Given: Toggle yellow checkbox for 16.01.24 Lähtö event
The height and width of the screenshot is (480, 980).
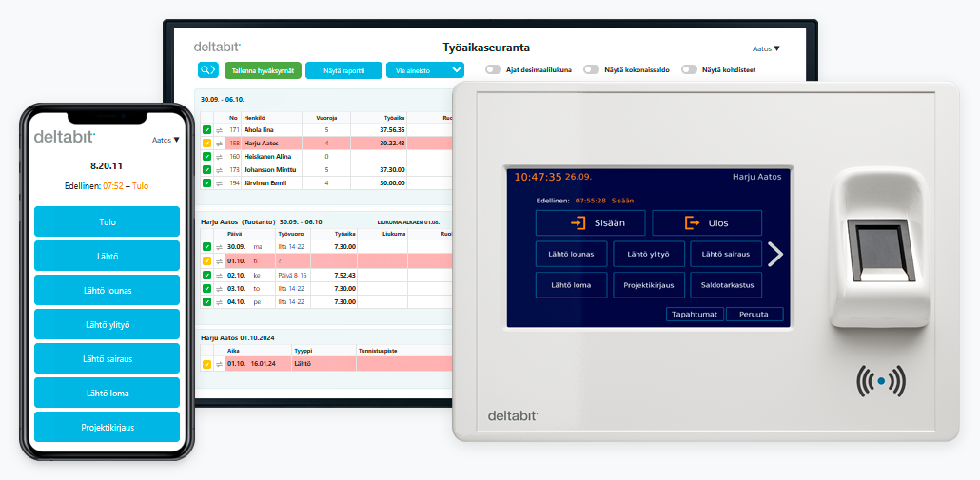Looking at the screenshot, I should pyautogui.click(x=206, y=364).
